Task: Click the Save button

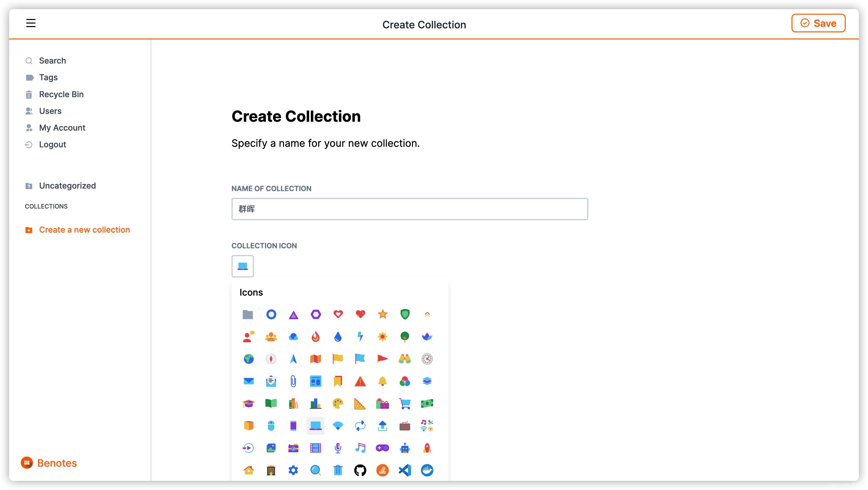Action: point(818,23)
